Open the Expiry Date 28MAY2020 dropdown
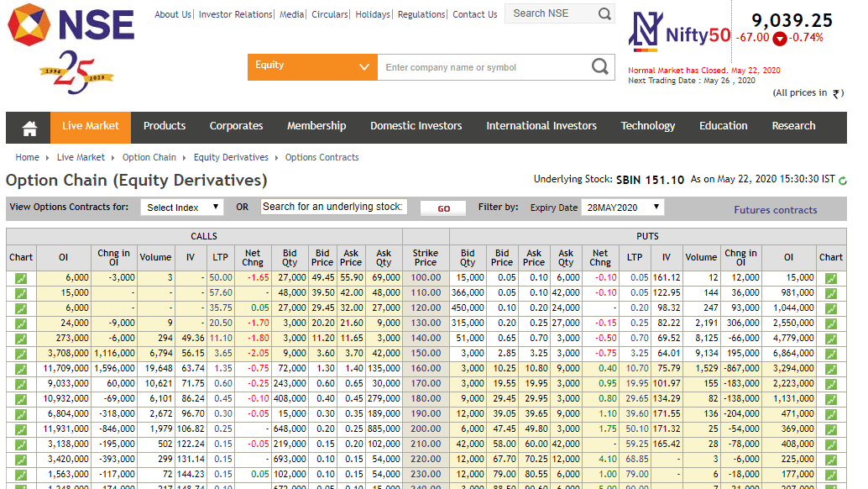Viewport: 868px width, 489px height. pos(620,207)
